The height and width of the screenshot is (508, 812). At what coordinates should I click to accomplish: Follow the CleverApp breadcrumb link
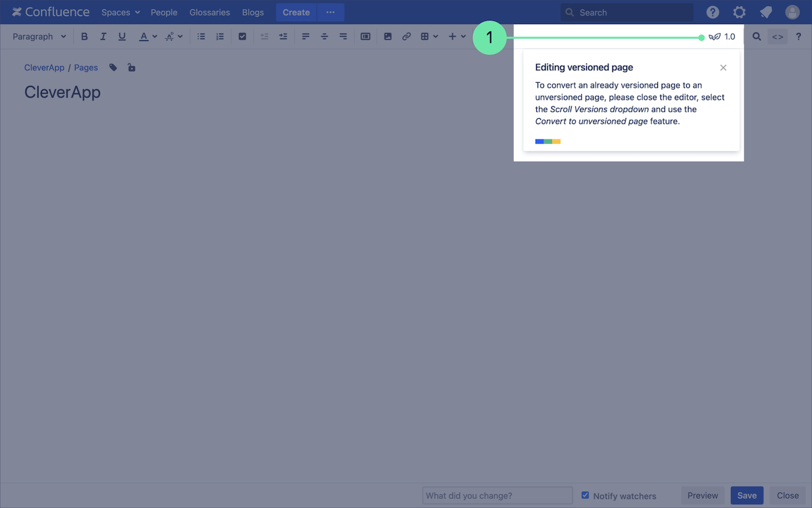(x=44, y=68)
